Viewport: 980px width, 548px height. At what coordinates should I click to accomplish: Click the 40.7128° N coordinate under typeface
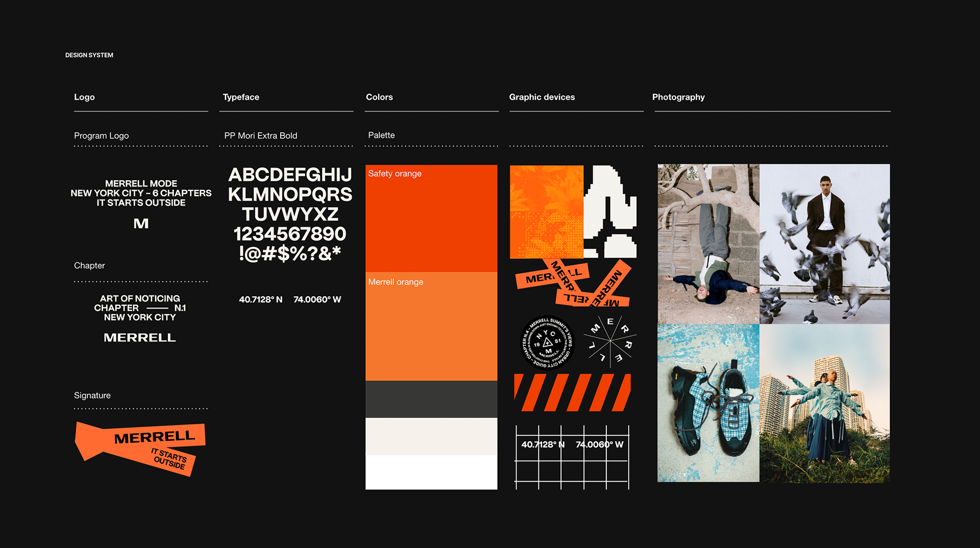[260, 299]
